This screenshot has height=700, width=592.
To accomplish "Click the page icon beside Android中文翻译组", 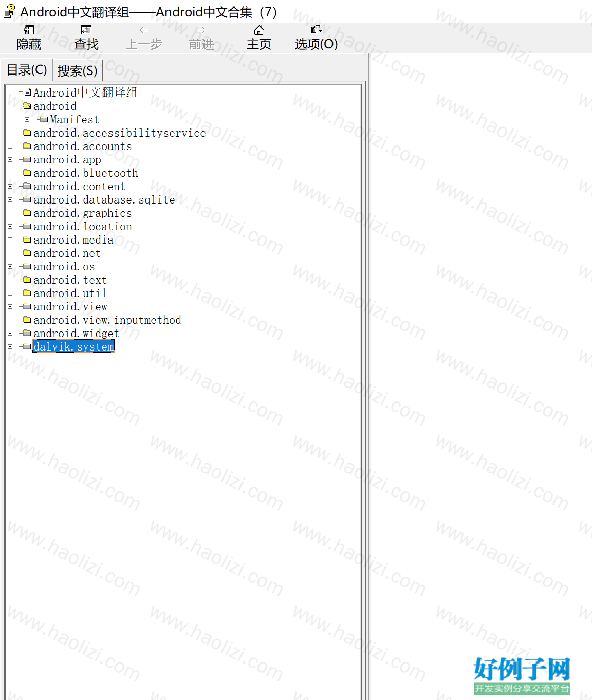I will click(x=28, y=92).
